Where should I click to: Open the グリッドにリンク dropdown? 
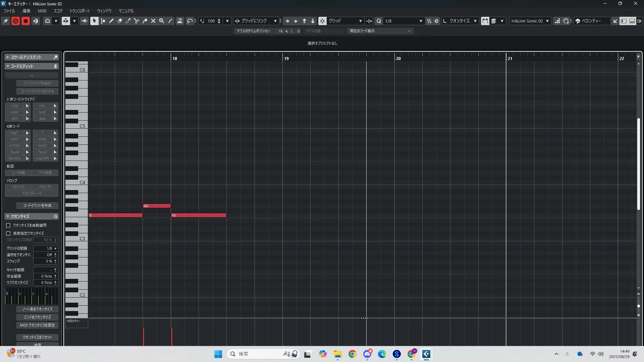(x=275, y=21)
